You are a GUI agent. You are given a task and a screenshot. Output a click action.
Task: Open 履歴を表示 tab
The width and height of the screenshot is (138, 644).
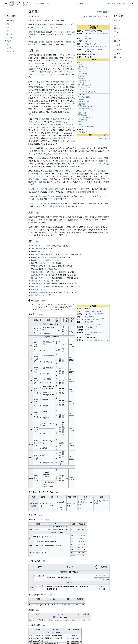[x=97, y=17]
